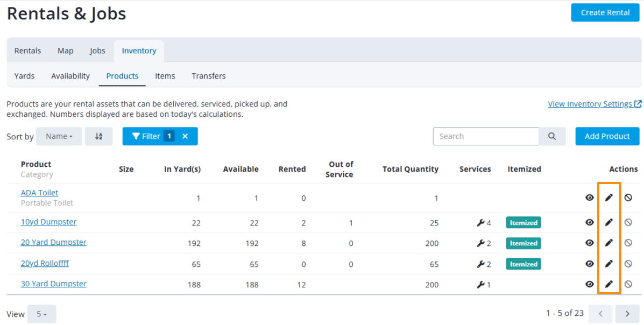Click the eye icon for 20yd Rolloffff
The height and width of the screenshot is (325, 644).
pos(589,264)
